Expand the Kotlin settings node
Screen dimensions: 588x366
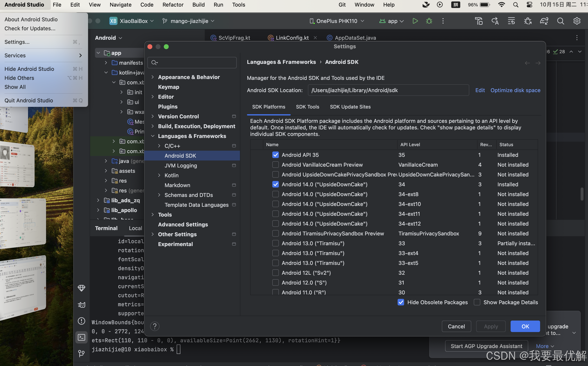click(159, 175)
